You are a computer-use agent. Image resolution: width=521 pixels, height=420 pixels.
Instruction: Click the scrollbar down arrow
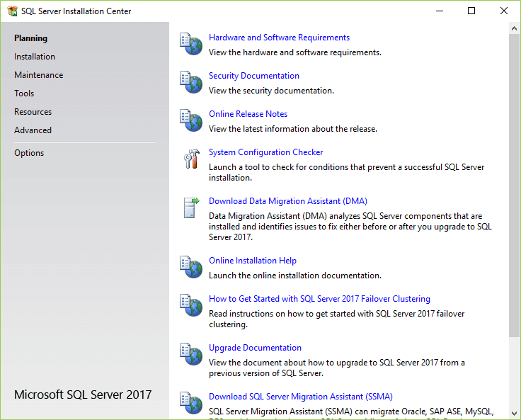[515, 412]
